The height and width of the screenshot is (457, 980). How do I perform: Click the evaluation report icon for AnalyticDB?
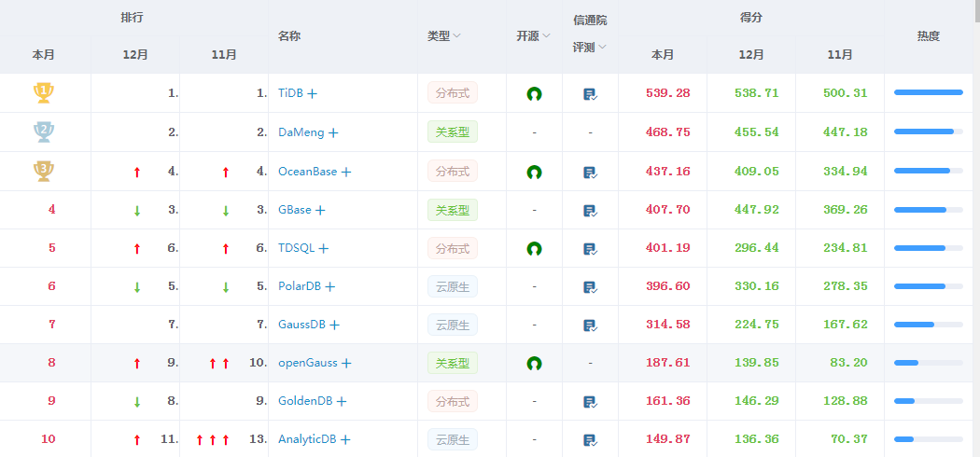(x=590, y=440)
